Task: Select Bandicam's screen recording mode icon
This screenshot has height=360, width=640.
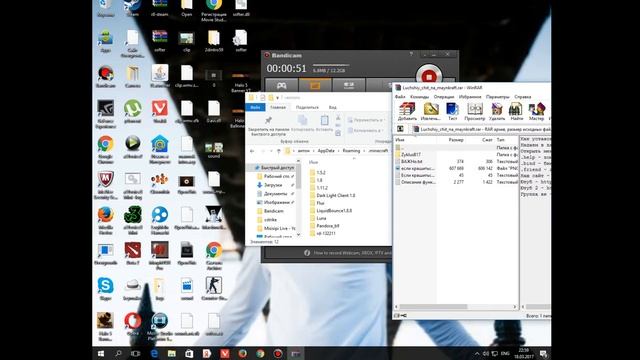Action: (315, 86)
